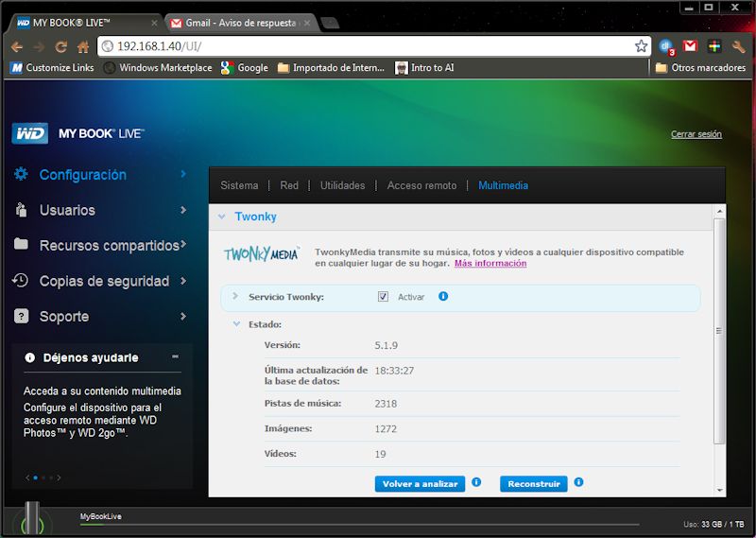756x538 pixels.
Task: Click the Volver a analizar button
Action: point(420,484)
